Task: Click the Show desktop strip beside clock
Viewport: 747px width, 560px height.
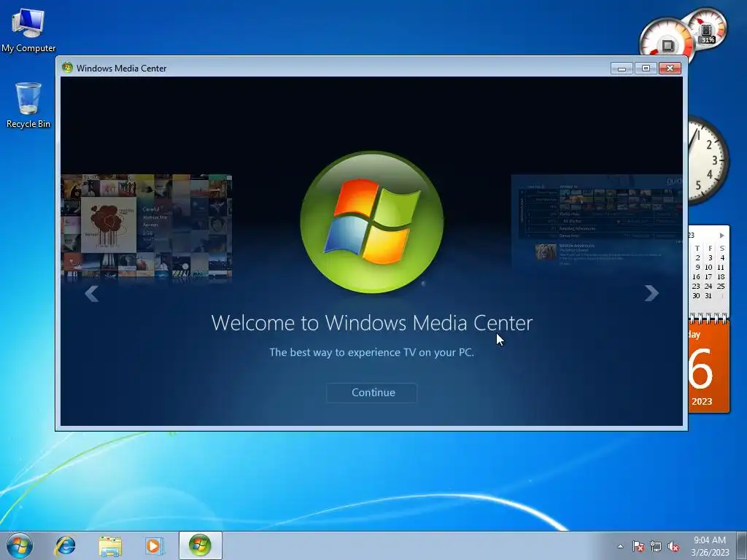Action: click(742, 545)
